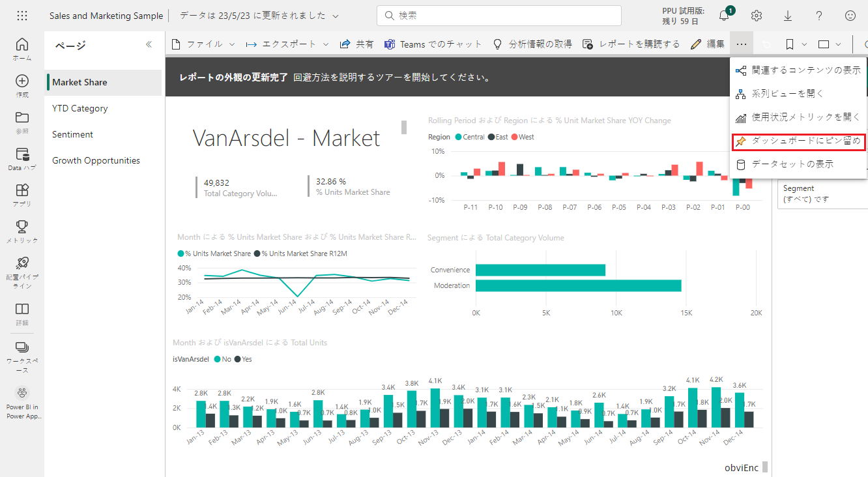Viewport: 868px width, 477px height.
Task: Open the エクスポート menu
Action: (x=289, y=44)
